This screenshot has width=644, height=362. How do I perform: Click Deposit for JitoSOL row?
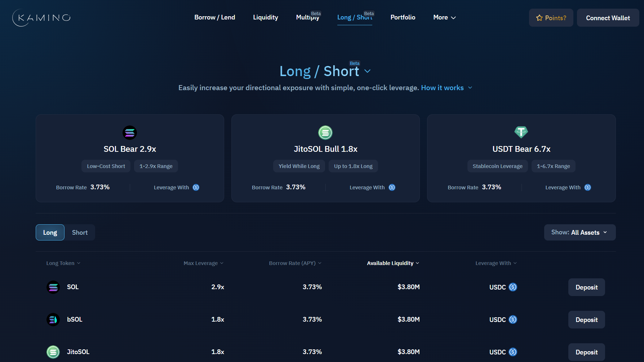tap(587, 352)
